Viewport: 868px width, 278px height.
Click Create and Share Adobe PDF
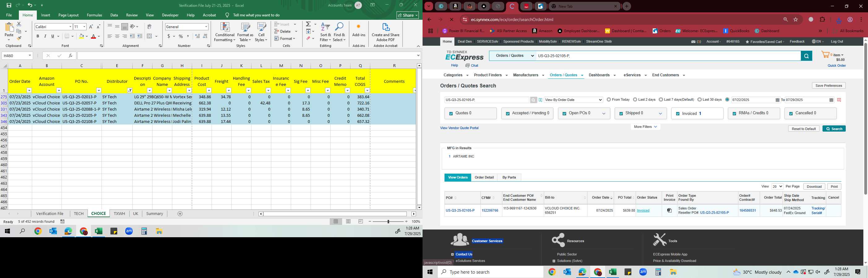385,32
